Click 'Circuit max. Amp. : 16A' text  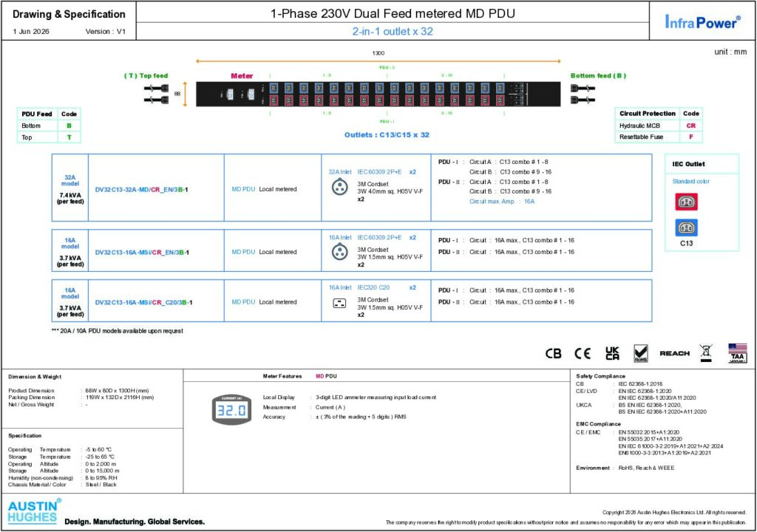click(x=502, y=202)
